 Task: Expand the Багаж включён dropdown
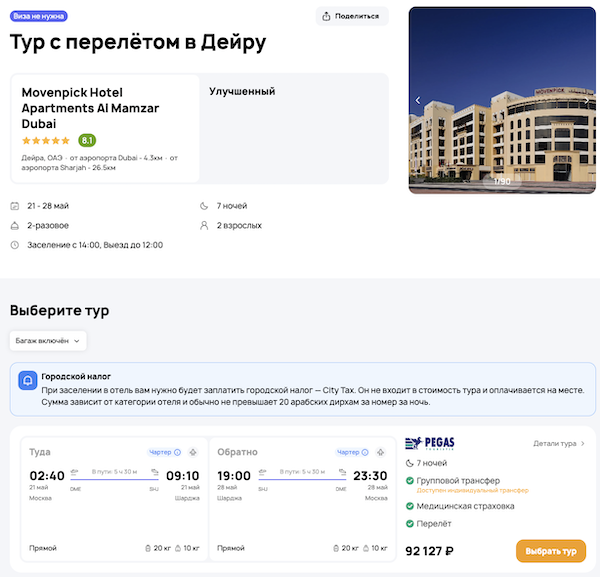tap(48, 341)
